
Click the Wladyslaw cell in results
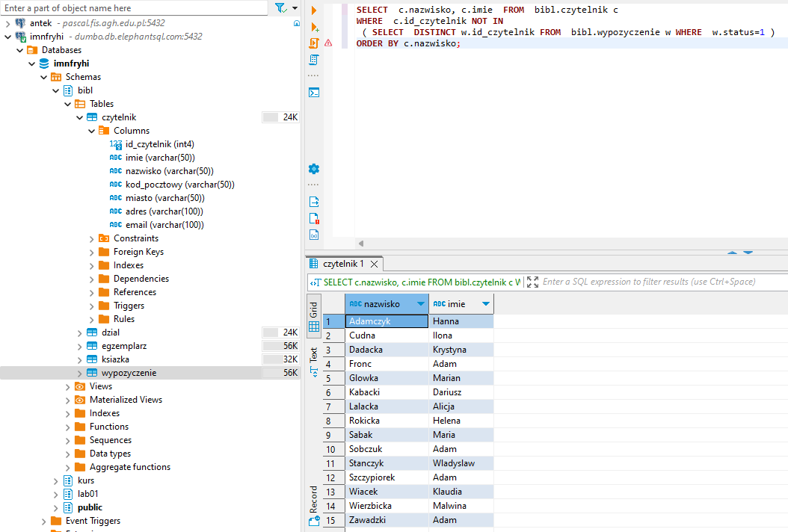click(461, 463)
